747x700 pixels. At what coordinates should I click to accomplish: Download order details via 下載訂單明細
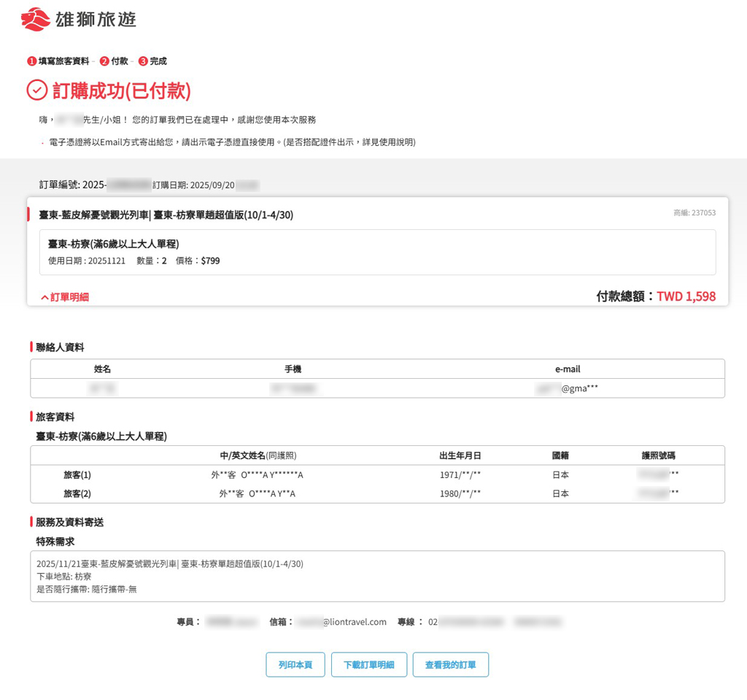[x=368, y=665]
